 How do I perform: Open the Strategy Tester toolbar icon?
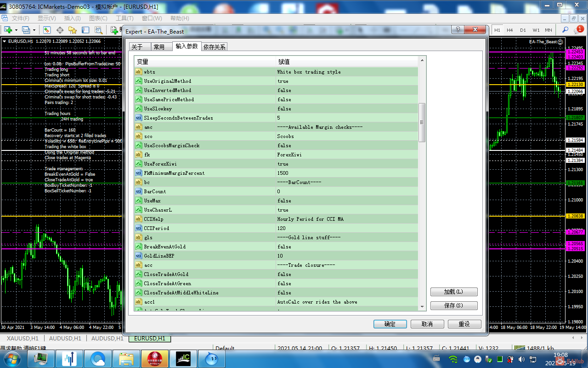[x=98, y=30]
